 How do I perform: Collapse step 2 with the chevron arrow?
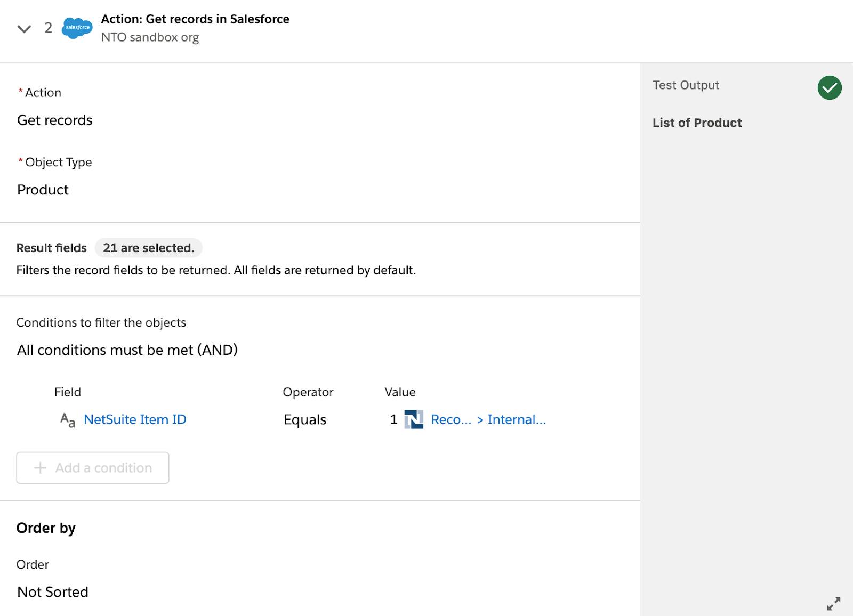pyautogui.click(x=24, y=29)
